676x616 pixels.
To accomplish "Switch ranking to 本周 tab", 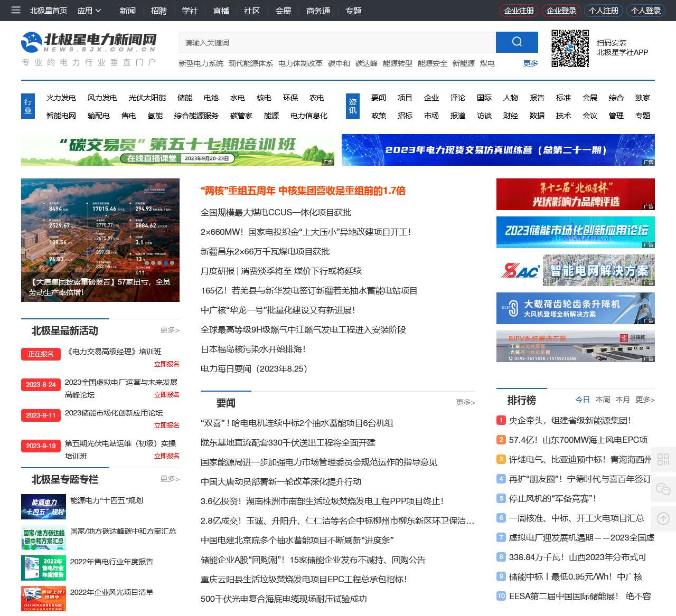I will pos(603,400).
